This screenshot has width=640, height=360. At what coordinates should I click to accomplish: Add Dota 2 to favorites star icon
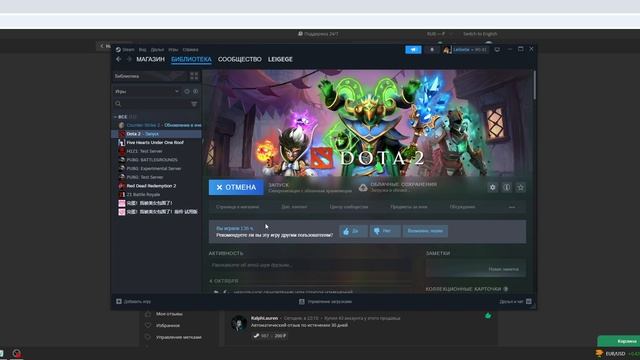[x=520, y=187]
